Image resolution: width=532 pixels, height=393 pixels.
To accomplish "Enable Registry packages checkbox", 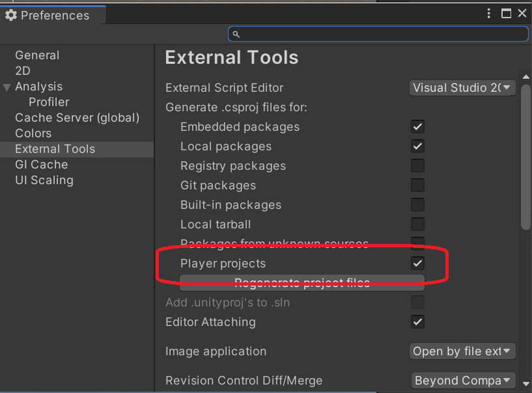I will click(x=417, y=165).
